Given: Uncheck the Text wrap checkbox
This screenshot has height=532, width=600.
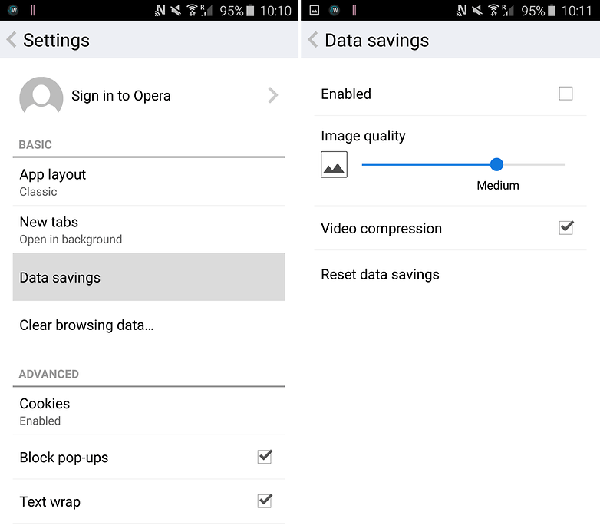Looking at the screenshot, I should point(265,501).
